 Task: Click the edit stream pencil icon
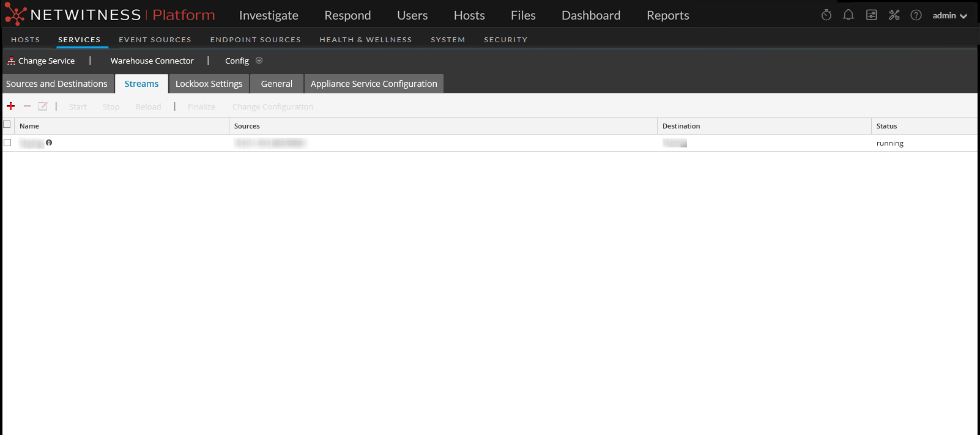pos(43,106)
